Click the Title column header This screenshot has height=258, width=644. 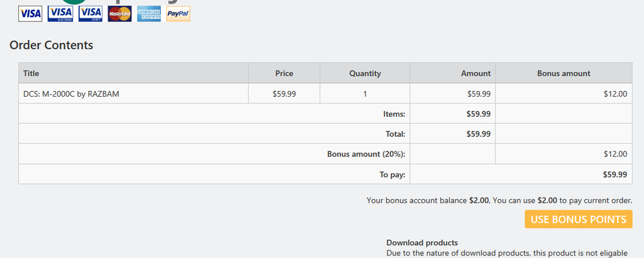click(x=31, y=73)
